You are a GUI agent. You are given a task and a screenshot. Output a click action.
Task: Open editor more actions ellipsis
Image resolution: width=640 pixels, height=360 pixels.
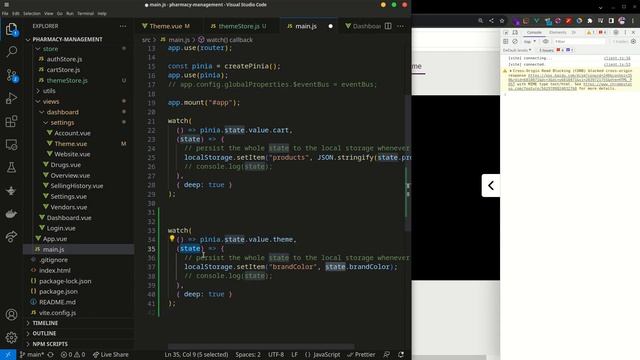pos(401,26)
